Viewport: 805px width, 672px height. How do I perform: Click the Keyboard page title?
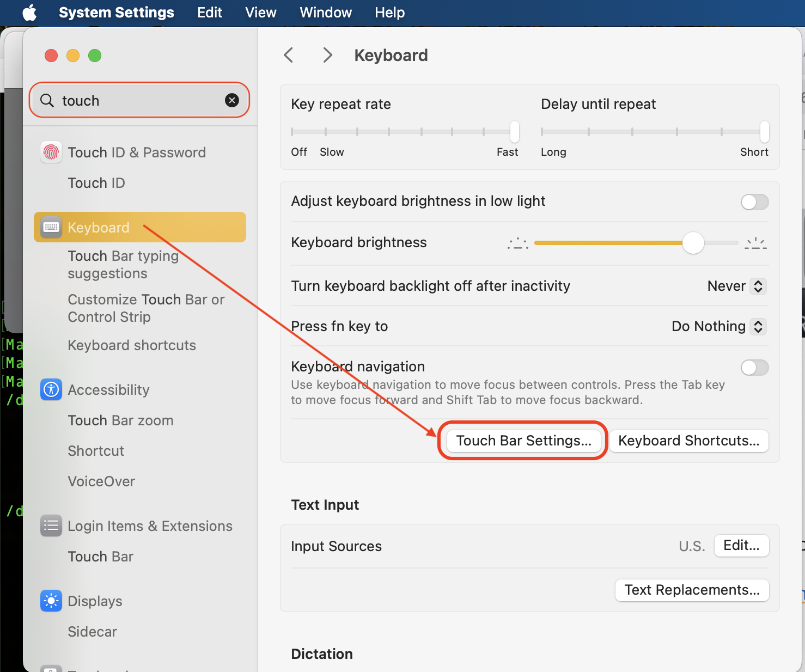pos(391,55)
